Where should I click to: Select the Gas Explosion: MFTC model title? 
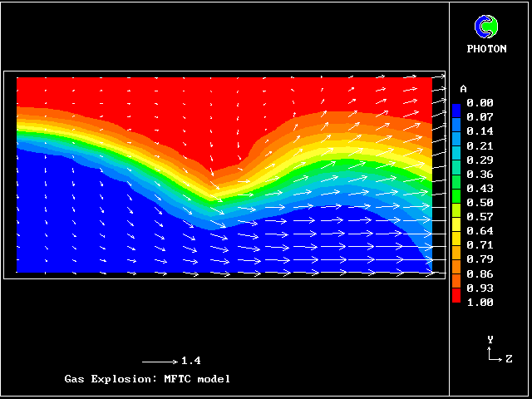pos(147,379)
